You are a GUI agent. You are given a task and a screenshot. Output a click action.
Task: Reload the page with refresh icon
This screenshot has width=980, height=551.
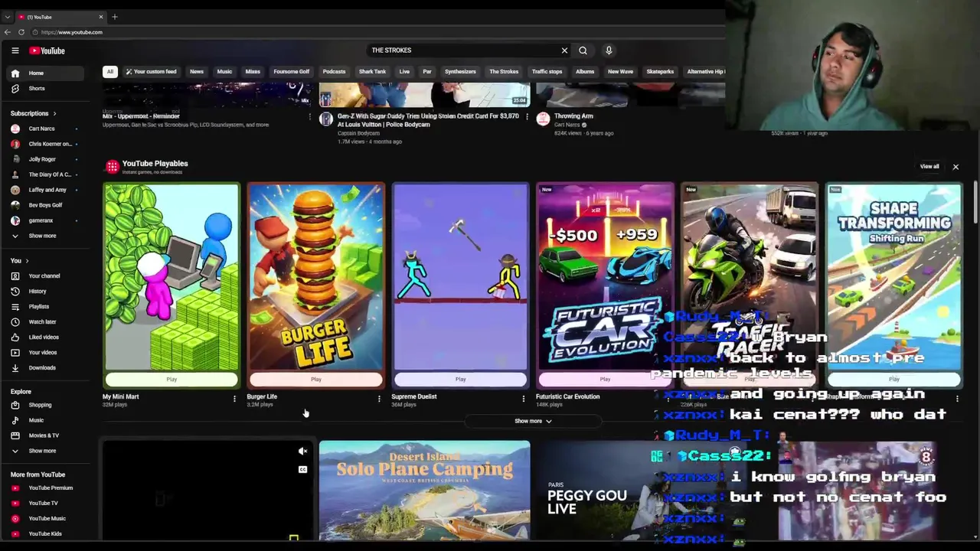click(x=21, y=32)
